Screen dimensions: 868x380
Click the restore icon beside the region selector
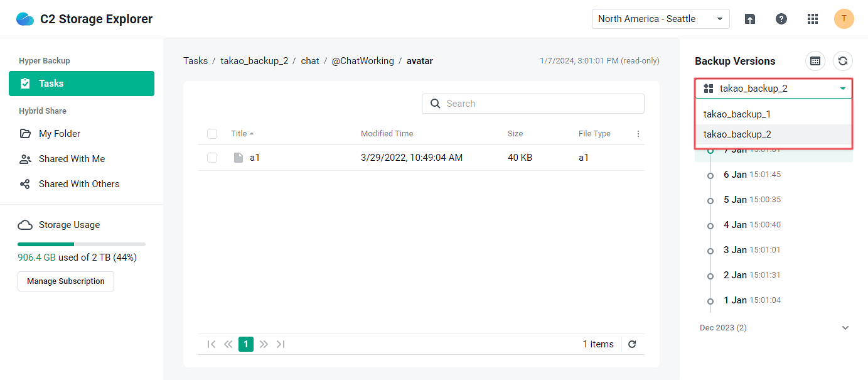click(x=749, y=19)
